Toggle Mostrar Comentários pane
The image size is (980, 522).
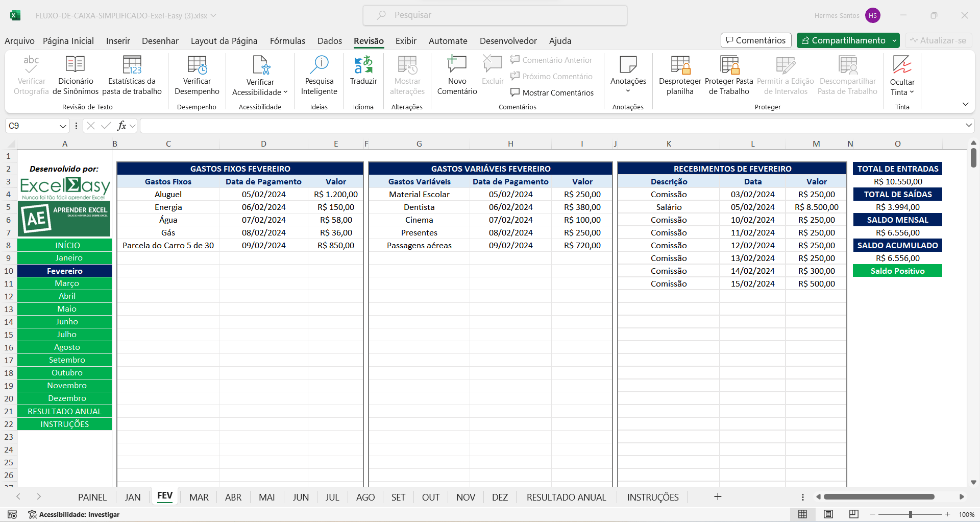(x=552, y=92)
